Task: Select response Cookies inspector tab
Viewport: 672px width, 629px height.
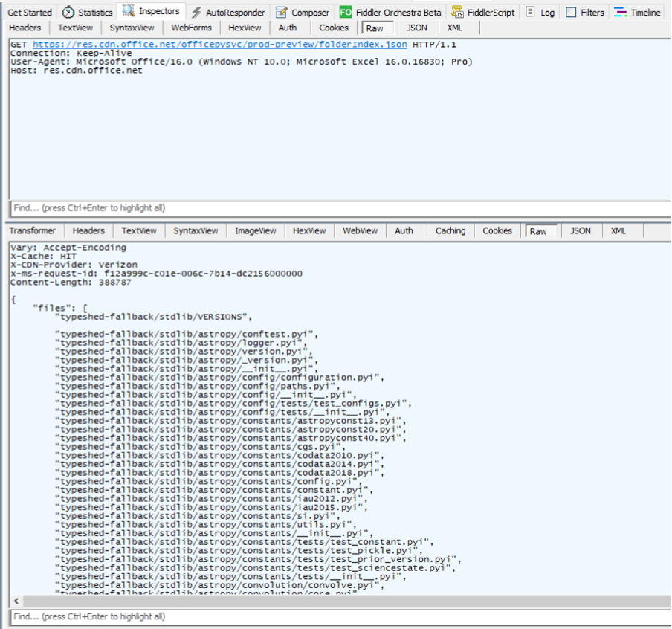Action: [497, 230]
